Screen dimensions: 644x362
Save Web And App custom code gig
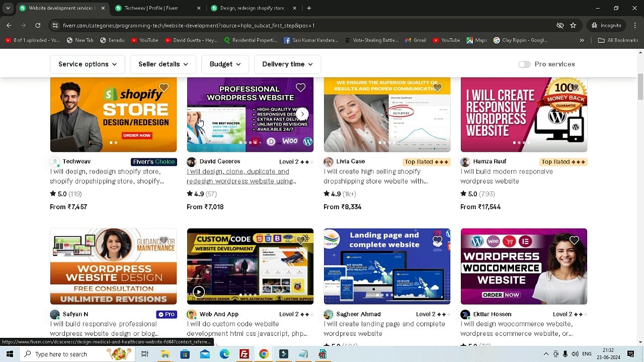[x=300, y=241]
